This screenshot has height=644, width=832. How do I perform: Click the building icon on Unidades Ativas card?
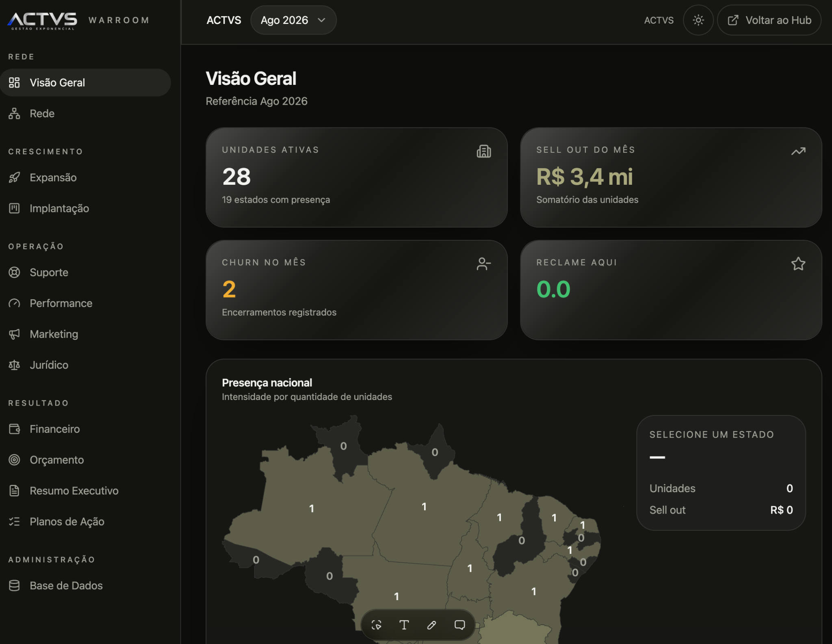tap(484, 151)
